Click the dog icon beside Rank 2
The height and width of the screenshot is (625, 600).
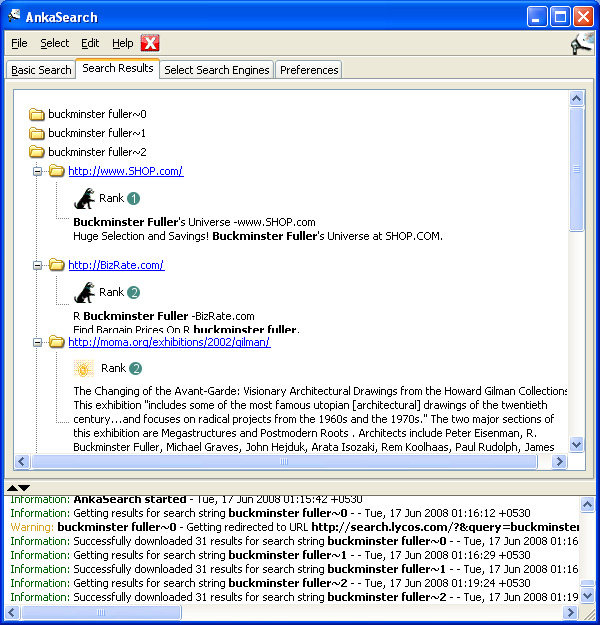click(x=84, y=292)
